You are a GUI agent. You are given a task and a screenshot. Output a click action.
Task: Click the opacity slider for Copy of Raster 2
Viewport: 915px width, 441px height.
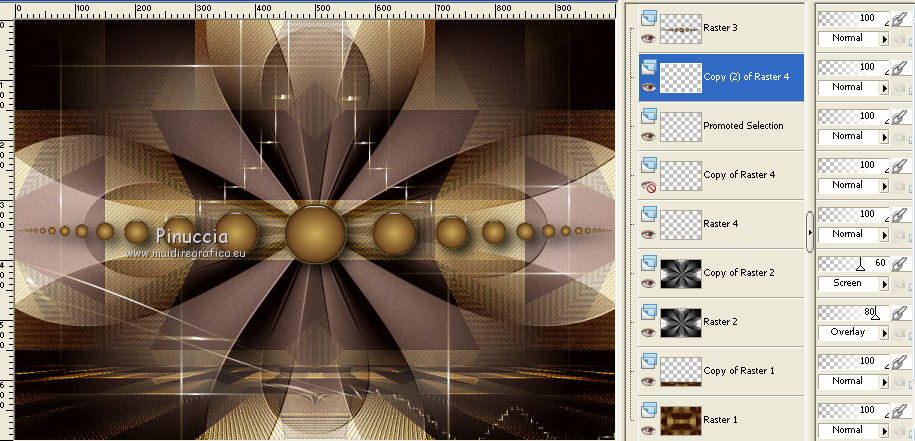click(853, 264)
